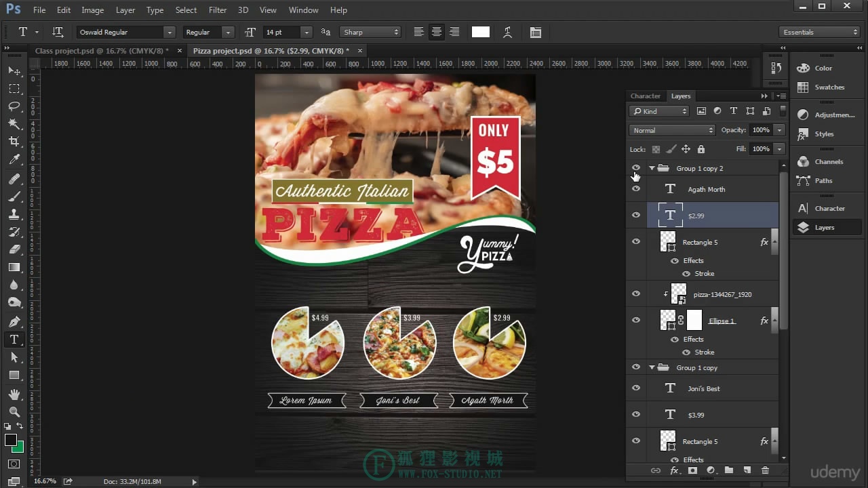Delete layer using the trash icon
The height and width of the screenshot is (488, 868).
[765, 470]
